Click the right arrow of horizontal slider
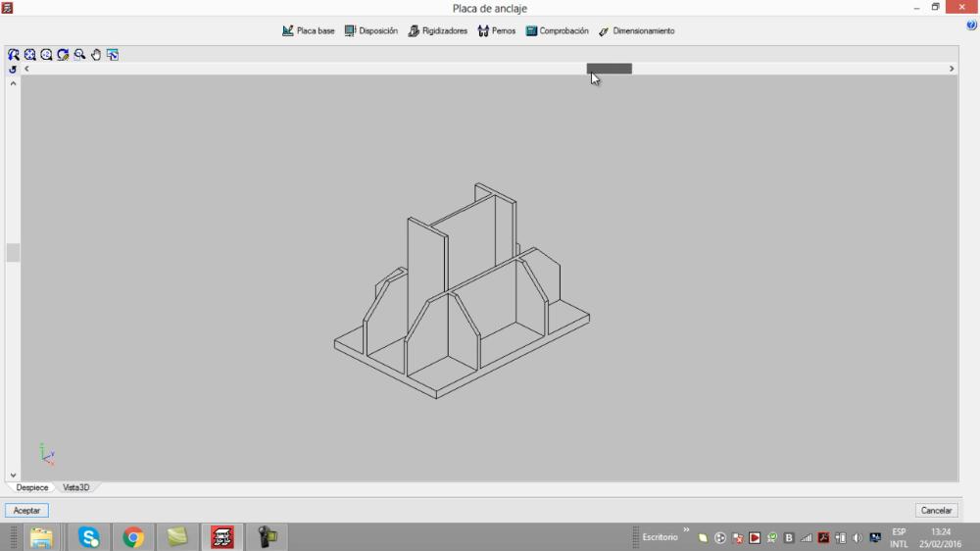This screenshot has width=980, height=551. pos(952,69)
